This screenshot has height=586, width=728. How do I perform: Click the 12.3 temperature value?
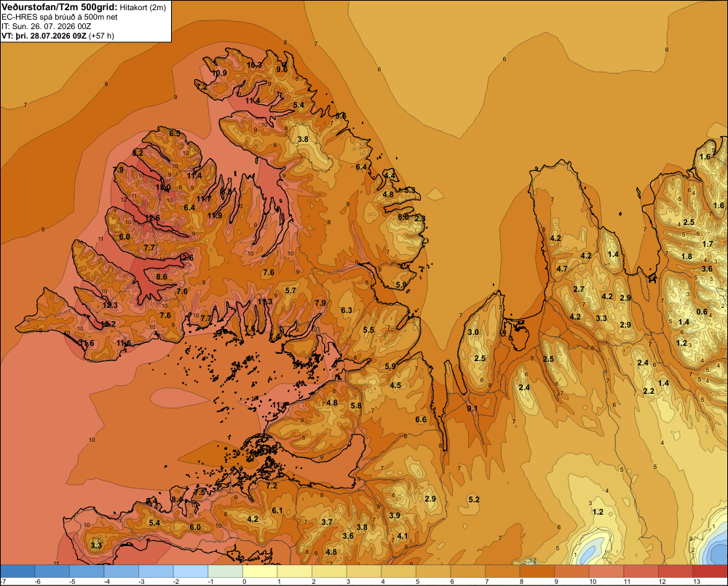tap(110, 305)
